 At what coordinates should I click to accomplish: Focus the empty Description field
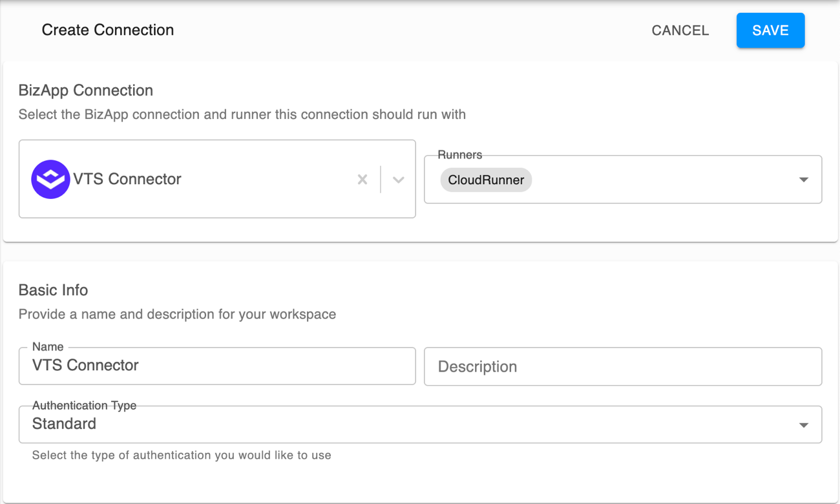tap(622, 366)
